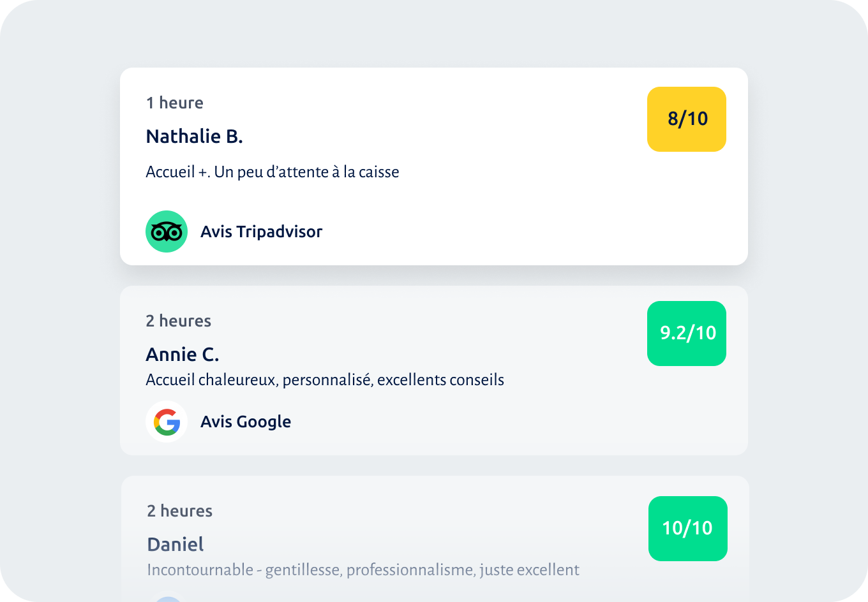Viewport: 868px width, 602px height.
Task: Open the Avis Google link
Action: (246, 422)
